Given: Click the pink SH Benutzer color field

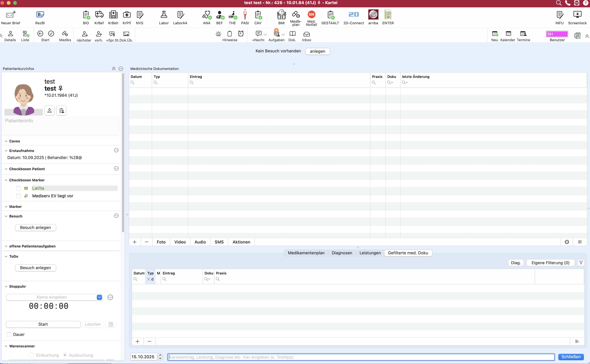Looking at the screenshot, I should coord(557,34).
